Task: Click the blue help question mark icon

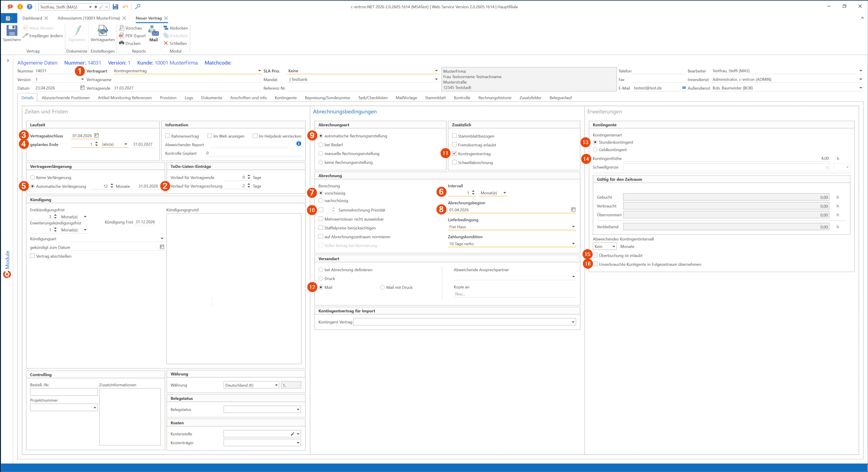Action: (29, 6)
